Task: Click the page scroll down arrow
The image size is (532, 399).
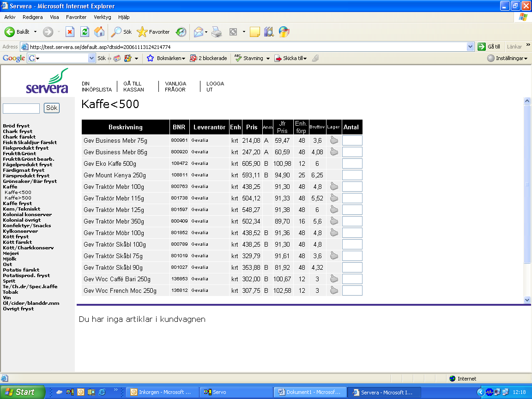Action: coord(527,300)
